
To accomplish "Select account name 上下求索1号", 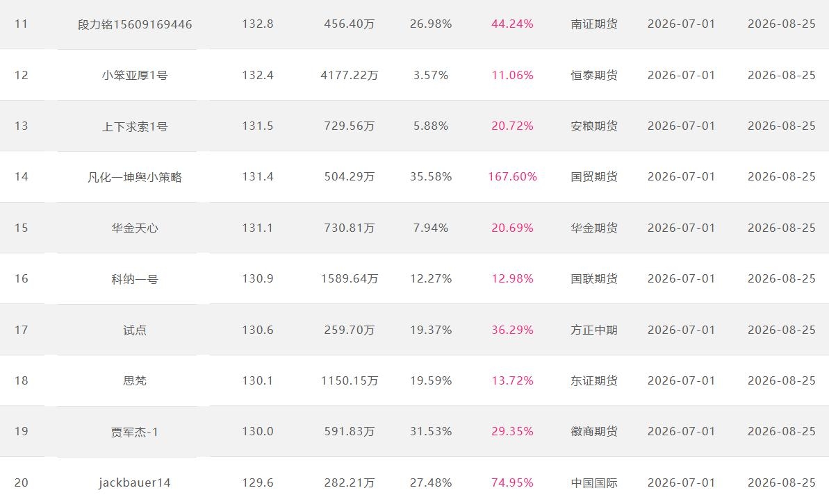I will pyautogui.click(x=135, y=126).
